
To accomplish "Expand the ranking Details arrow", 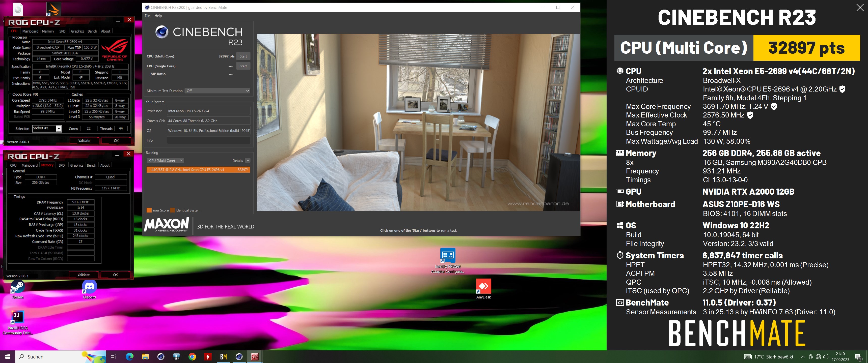I will [248, 161].
